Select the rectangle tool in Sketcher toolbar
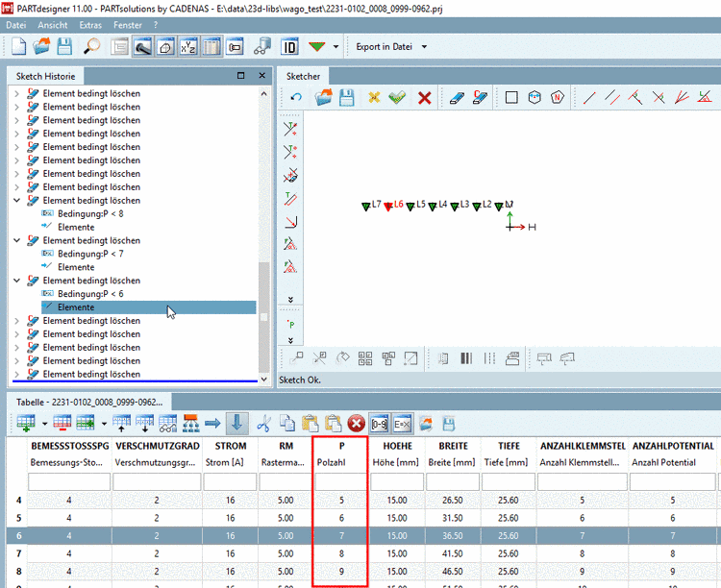The height and width of the screenshot is (588, 721). (x=510, y=98)
